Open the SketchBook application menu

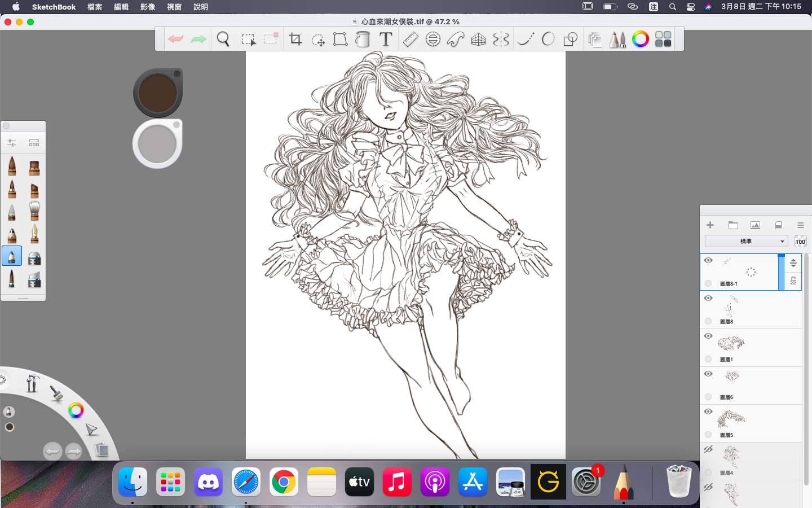(54, 7)
